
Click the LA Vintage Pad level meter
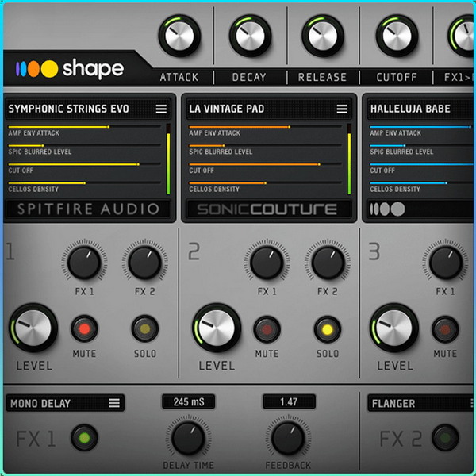tap(349, 159)
